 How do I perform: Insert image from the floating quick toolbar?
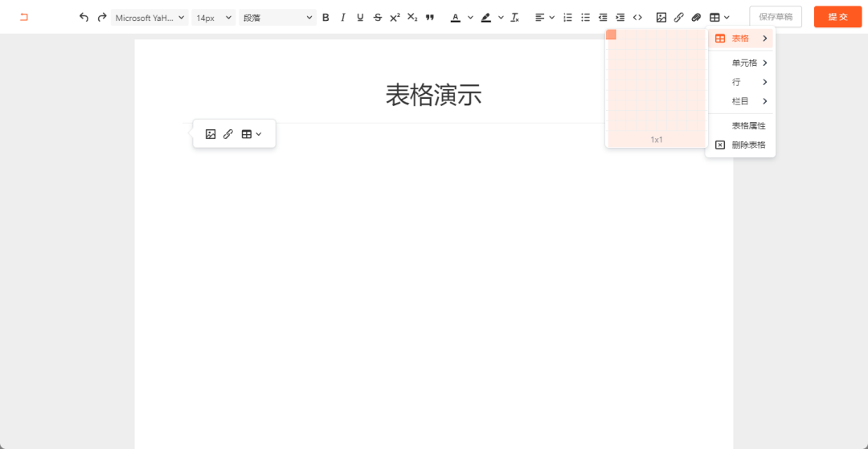[x=211, y=134]
